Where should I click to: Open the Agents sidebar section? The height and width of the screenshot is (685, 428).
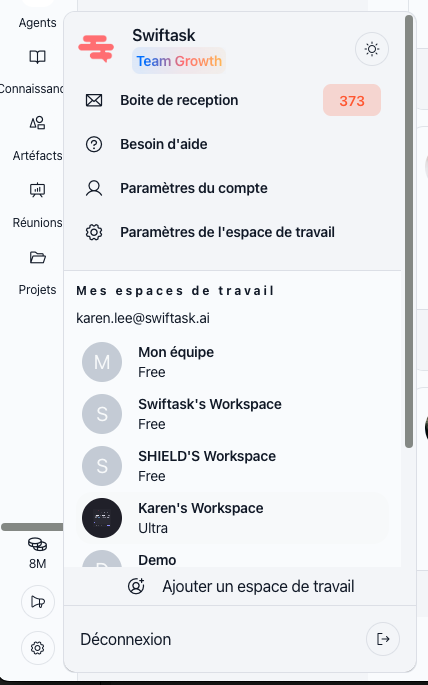coord(38,23)
